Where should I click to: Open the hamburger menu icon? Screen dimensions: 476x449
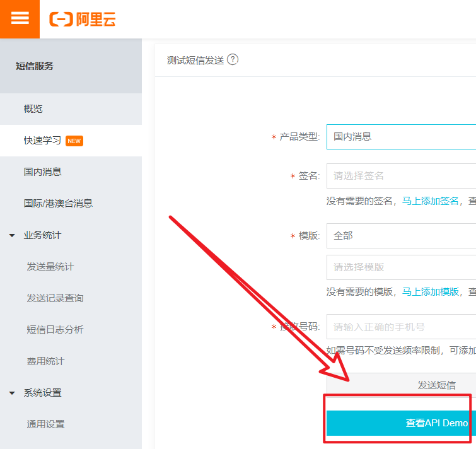(x=20, y=18)
